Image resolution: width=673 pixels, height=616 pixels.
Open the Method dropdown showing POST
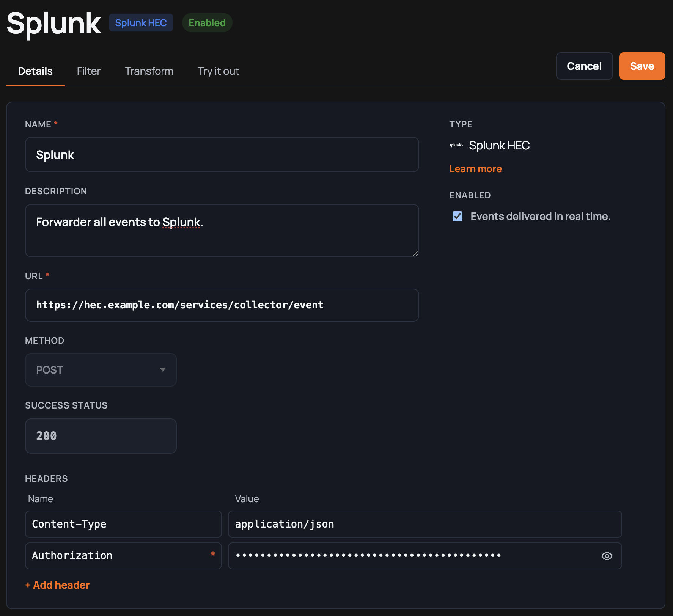click(101, 370)
